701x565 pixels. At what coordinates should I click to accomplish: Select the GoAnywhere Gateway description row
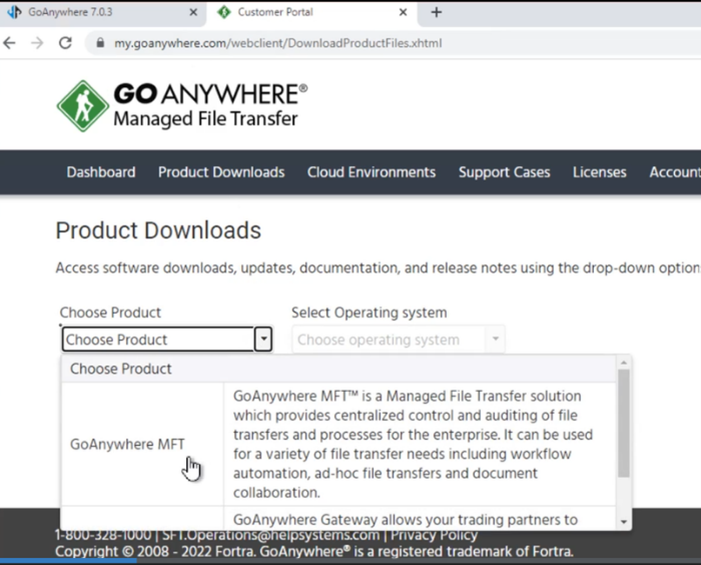point(405,520)
